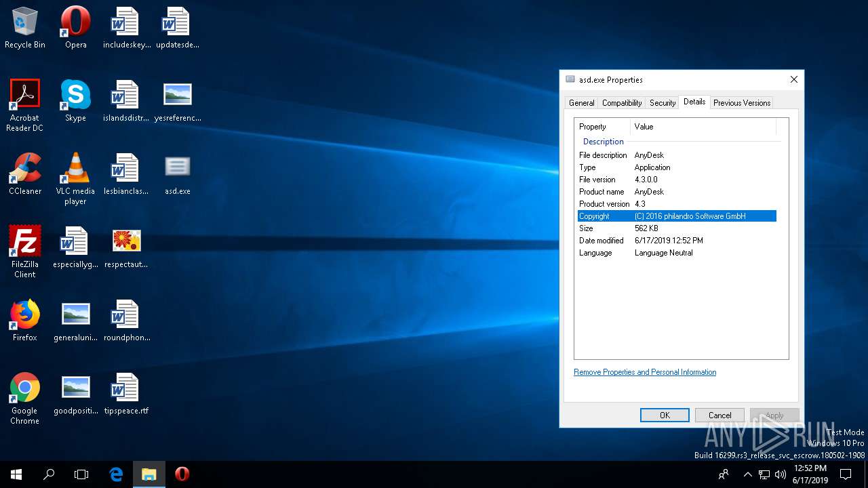868x488 pixels.
Task: Select the Size 562 KB row
Action: click(x=677, y=228)
